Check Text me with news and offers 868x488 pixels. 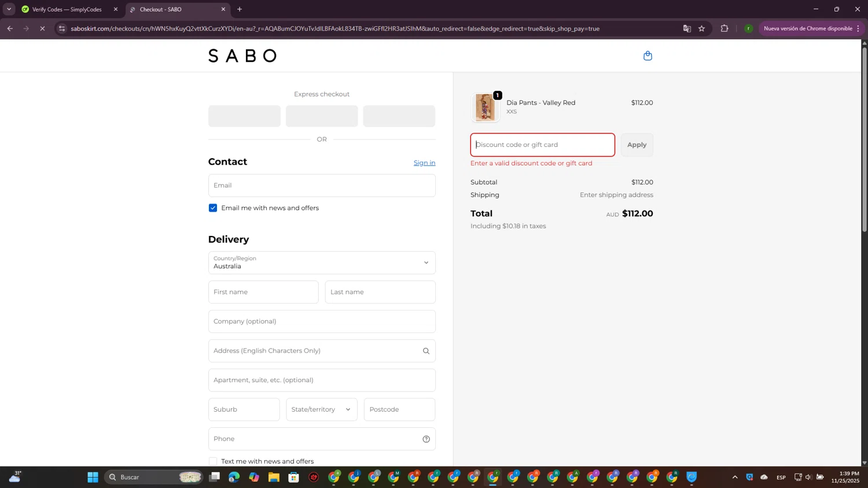pos(213,461)
